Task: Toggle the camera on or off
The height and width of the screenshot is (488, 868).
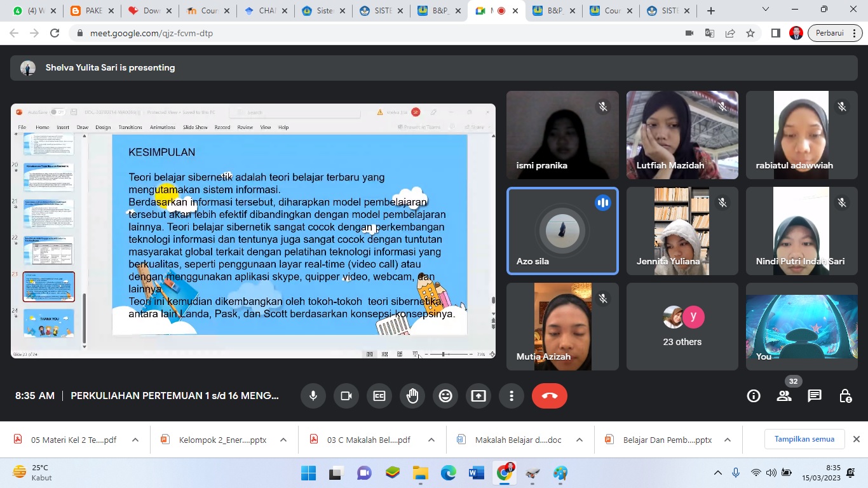Action: (x=346, y=396)
